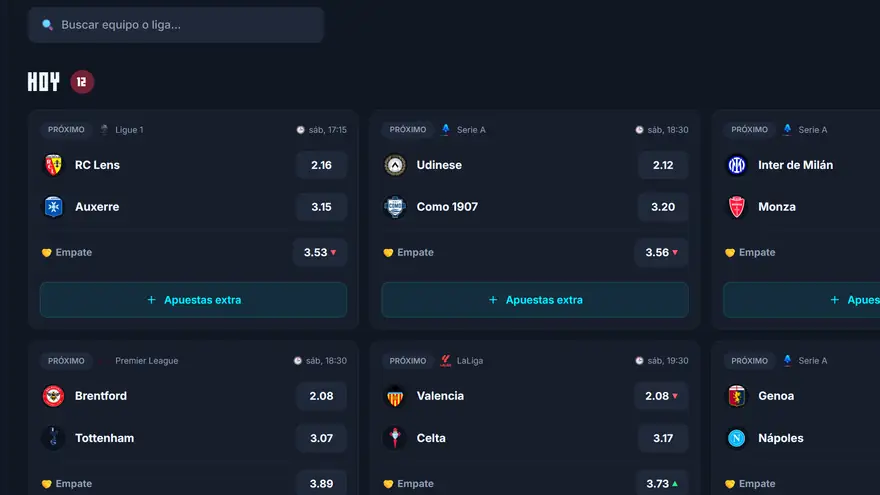Select RC Lens odds 2.16
Viewport: 880px width, 495px height.
tap(321, 165)
